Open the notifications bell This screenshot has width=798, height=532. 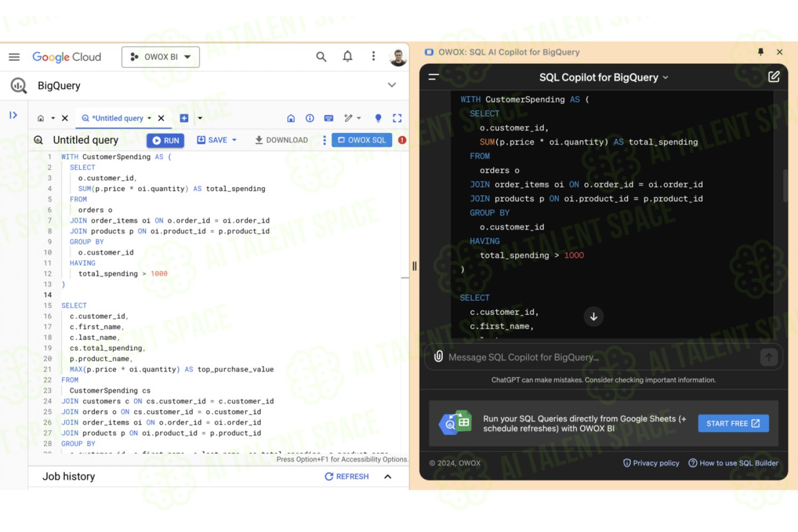pos(347,56)
